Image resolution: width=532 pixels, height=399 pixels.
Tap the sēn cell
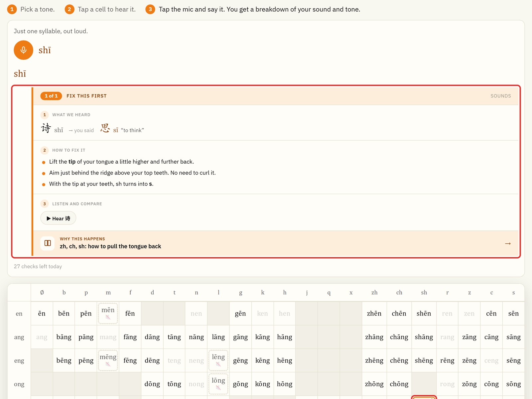click(513, 314)
